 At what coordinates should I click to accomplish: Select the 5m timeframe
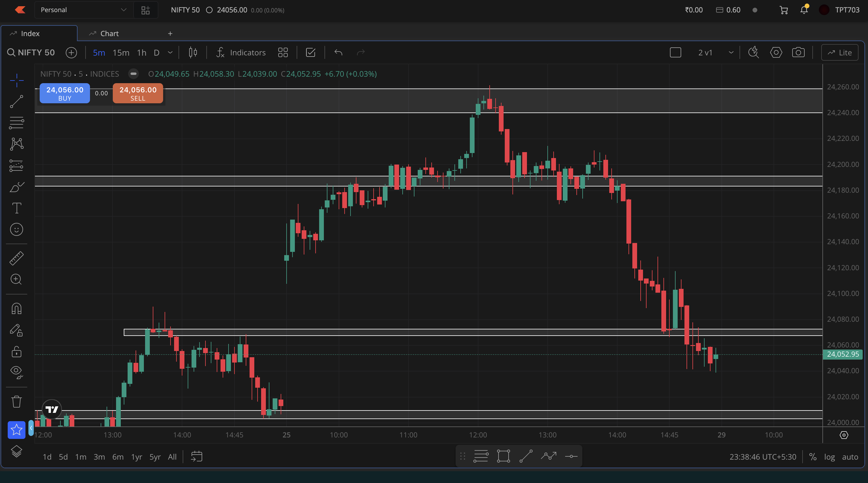click(x=99, y=53)
